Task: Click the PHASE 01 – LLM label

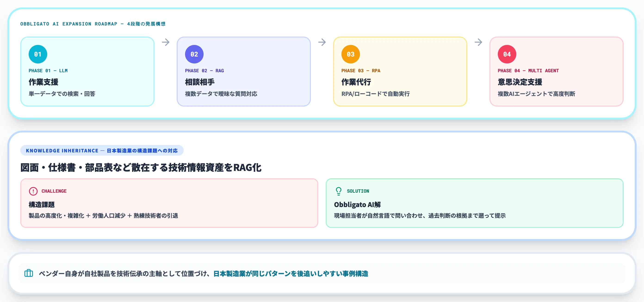Action: click(48, 71)
